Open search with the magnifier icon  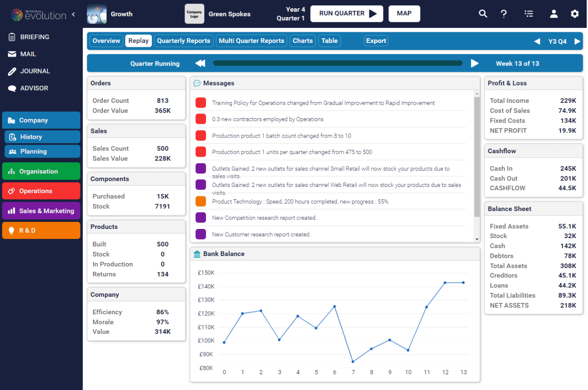(483, 14)
